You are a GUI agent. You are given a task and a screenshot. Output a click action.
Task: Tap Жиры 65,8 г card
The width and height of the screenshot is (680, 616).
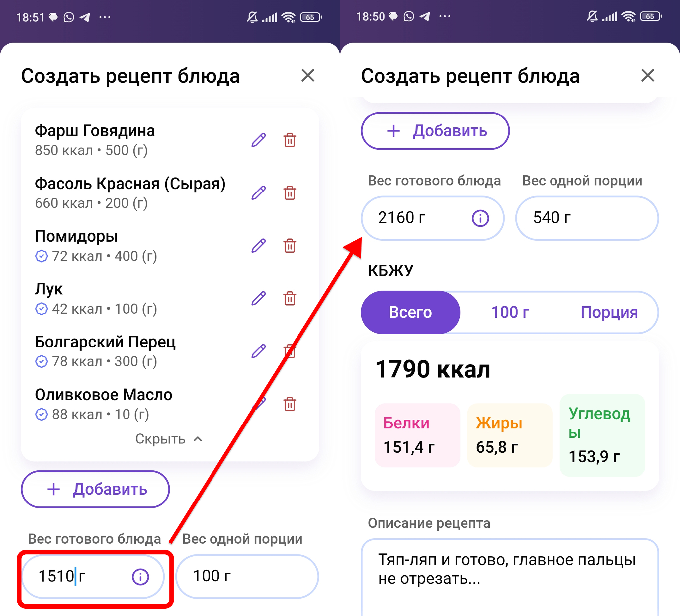click(x=510, y=435)
